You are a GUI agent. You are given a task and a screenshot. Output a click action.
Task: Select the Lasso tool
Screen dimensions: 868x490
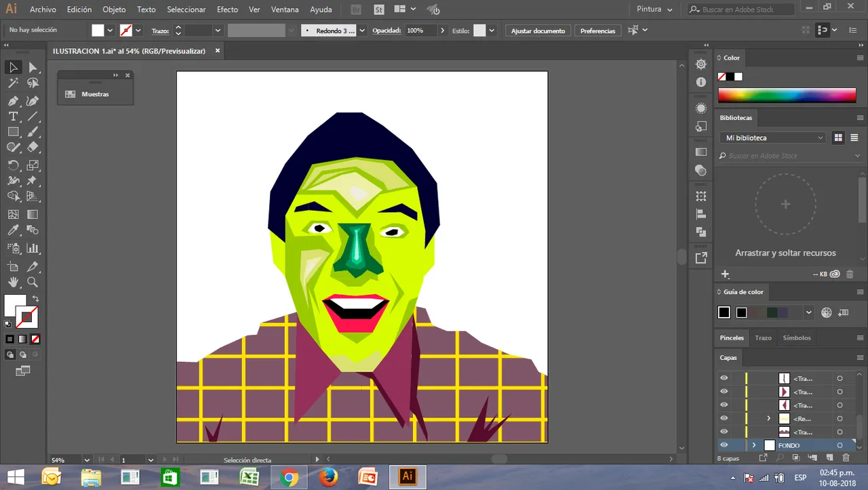coord(33,83)
